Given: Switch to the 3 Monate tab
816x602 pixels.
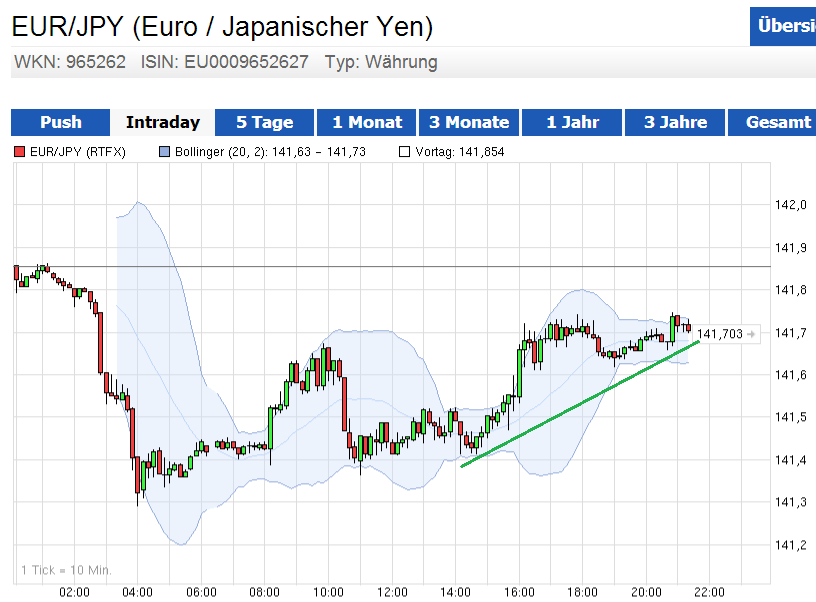Looking at the screenshot, I should pos(469,123).
